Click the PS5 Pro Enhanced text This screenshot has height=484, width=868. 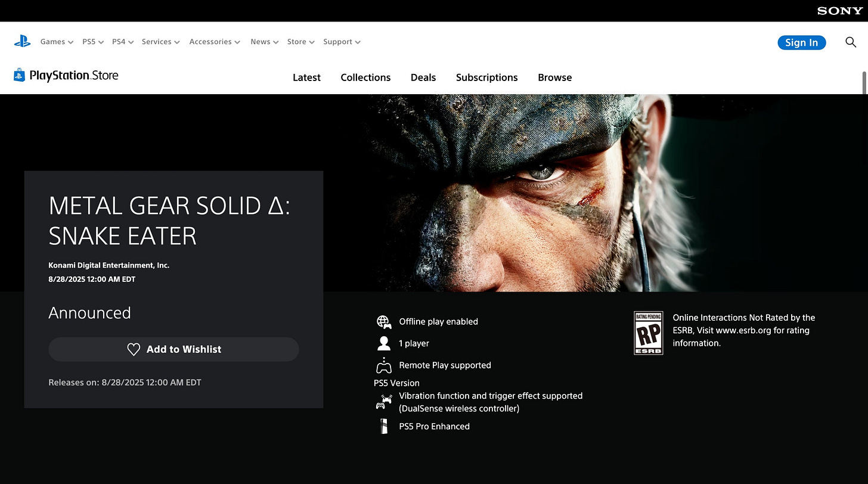click(434, 426)
